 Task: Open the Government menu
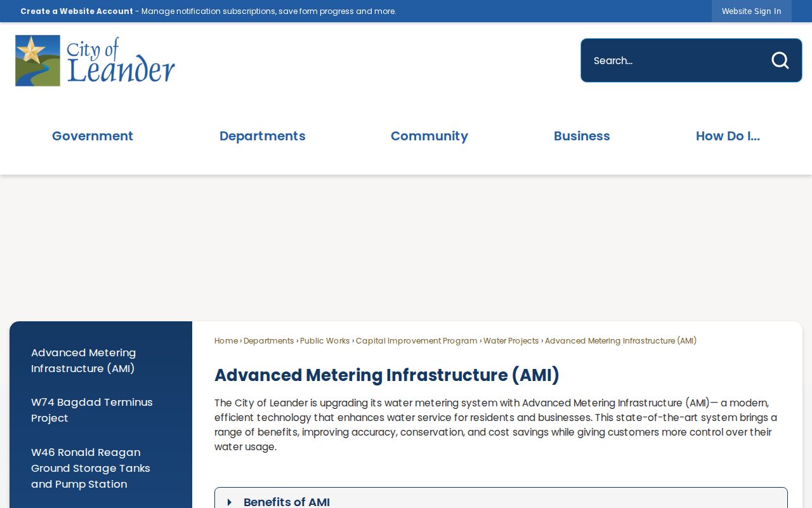[93, 136]
